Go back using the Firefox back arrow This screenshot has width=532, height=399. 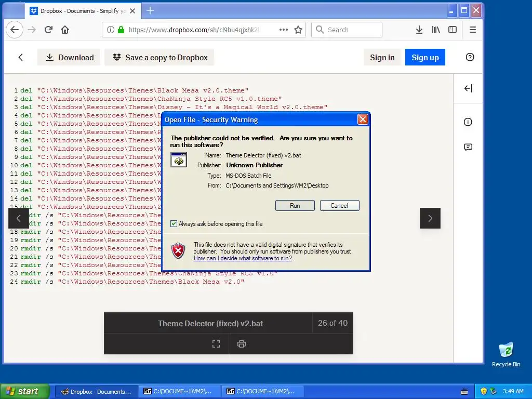pos(15,30)
